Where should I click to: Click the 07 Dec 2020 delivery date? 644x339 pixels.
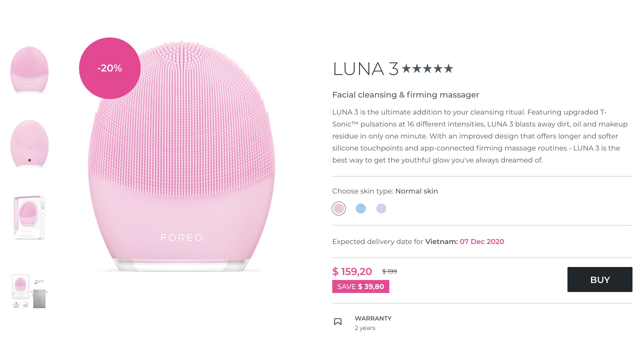pyautogui.click(x=482, y=241)
